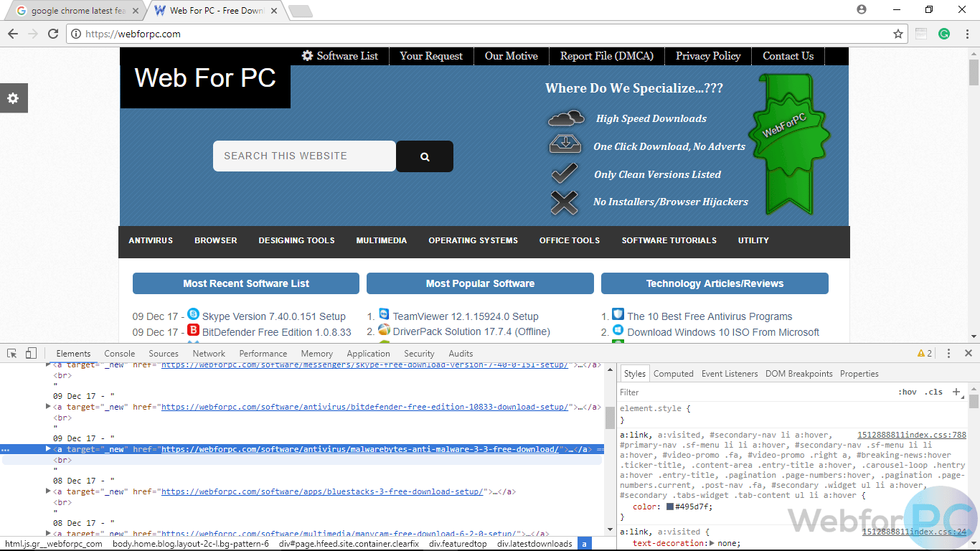Close the DevTools panel with the X
This screenshot has width=980, height=551.
(969, 353)
